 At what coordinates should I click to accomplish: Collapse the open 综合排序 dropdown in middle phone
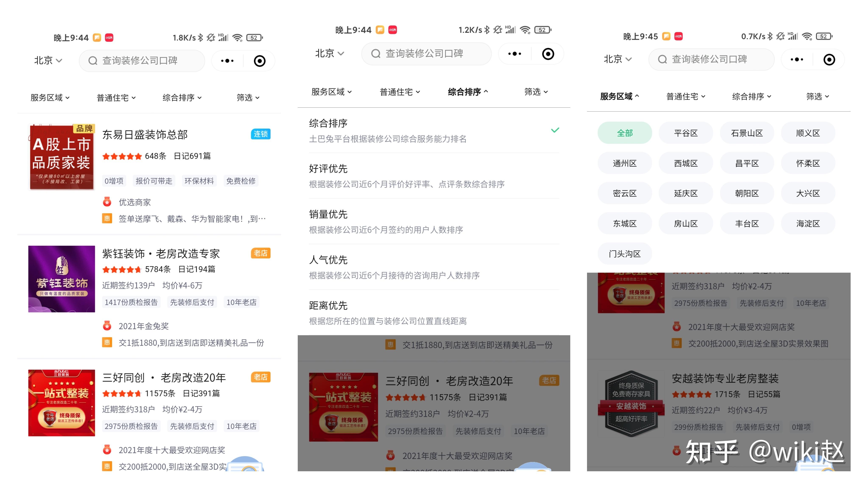click(467, 92)
